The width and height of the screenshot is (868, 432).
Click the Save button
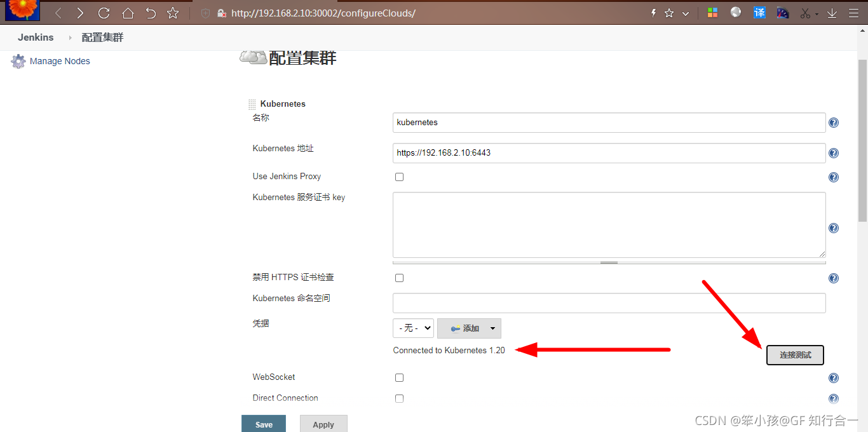264,424
